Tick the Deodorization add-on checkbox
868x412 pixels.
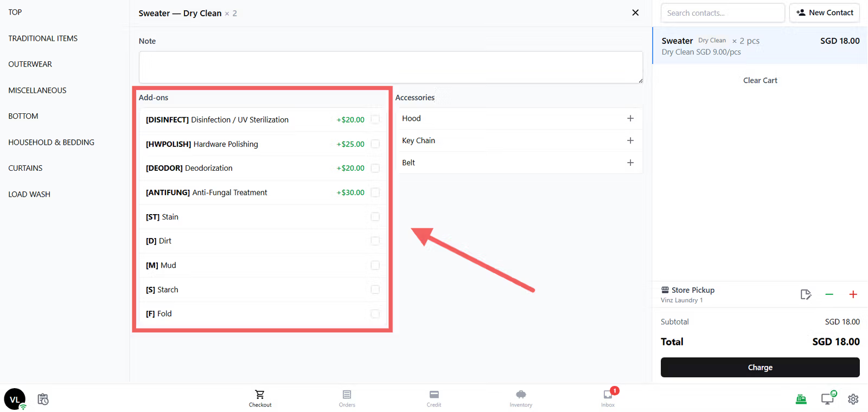375,168
